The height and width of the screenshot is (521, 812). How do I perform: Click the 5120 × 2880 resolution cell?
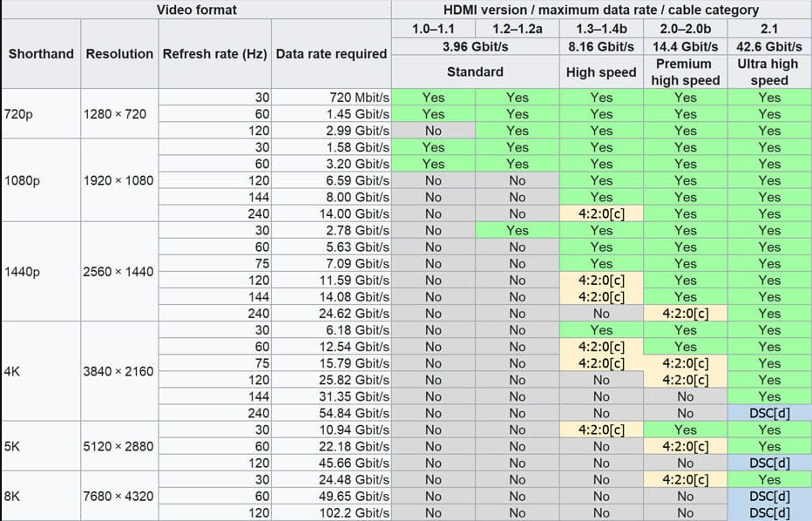coord(119,446)
